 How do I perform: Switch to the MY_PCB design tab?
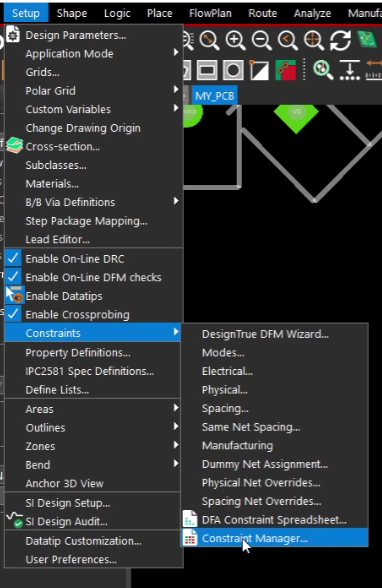tap(214, 96)
